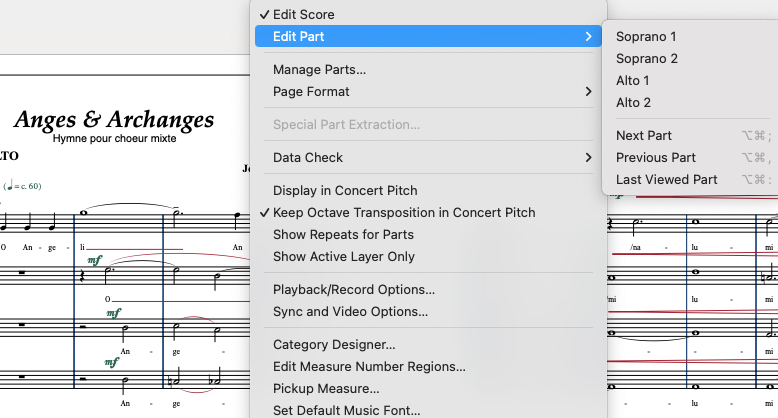Viewport: 778px width, 418px height.
Task: Toggle Keep Octave Transposition in Concert Pitch
Action: tap(403, 213)
